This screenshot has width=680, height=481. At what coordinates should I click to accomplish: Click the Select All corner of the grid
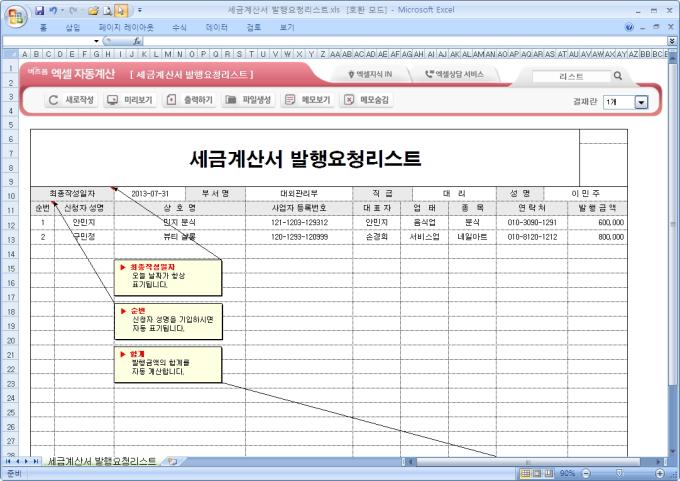10,54
